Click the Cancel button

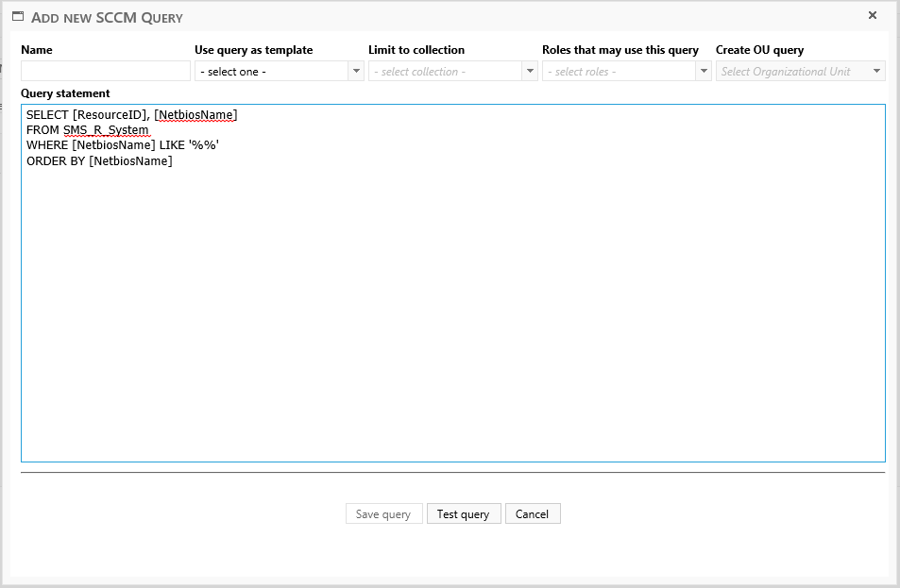coord(533,513)
